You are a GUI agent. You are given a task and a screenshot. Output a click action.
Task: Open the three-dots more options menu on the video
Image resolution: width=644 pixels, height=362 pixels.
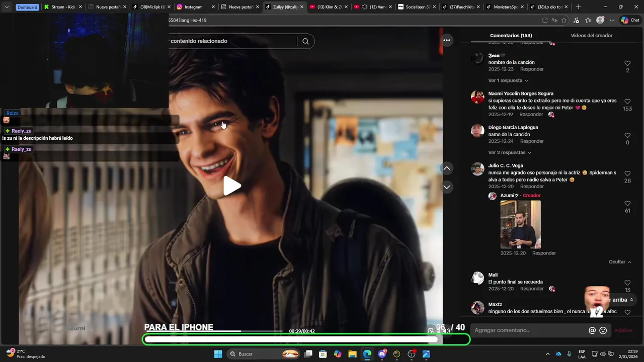447,40
